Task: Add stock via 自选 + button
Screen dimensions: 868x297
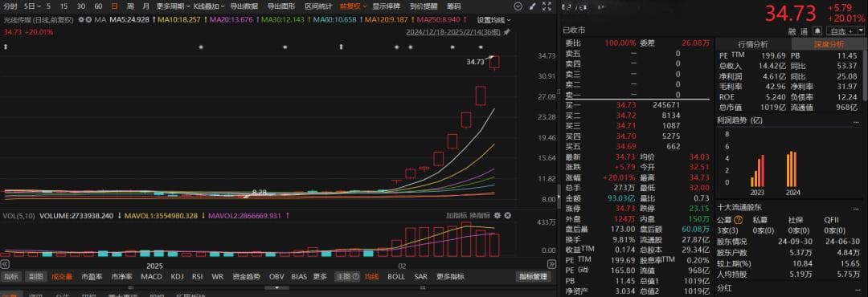Action: point(842,31)
